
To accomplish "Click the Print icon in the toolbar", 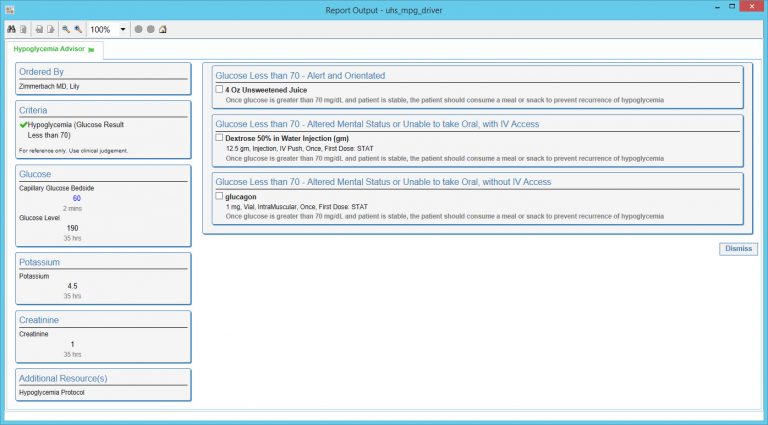I will coord(39,29).
